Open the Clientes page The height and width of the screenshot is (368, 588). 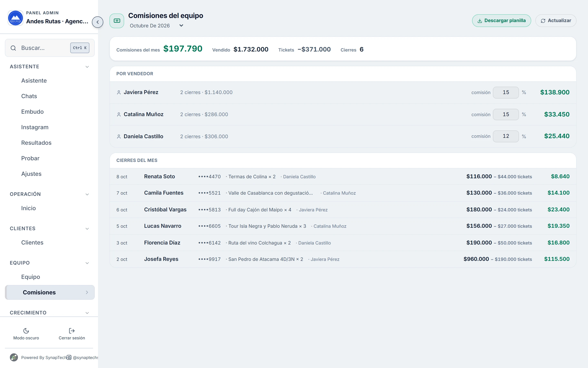50,243
